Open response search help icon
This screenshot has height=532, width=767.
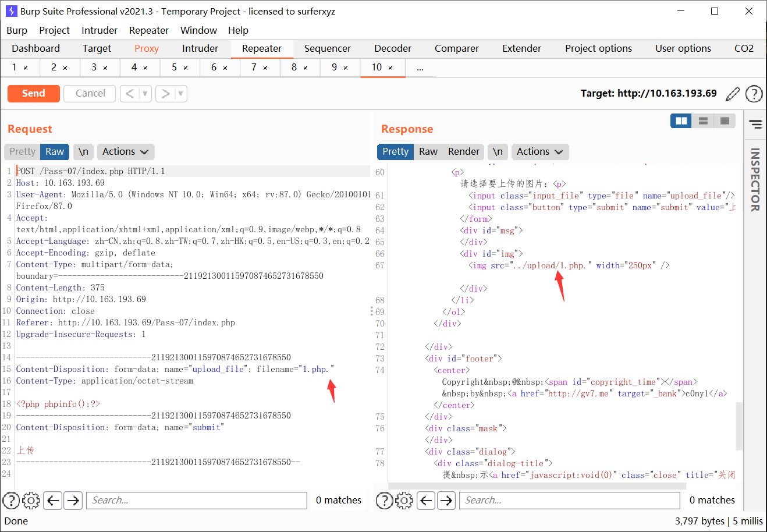[385, 500]
